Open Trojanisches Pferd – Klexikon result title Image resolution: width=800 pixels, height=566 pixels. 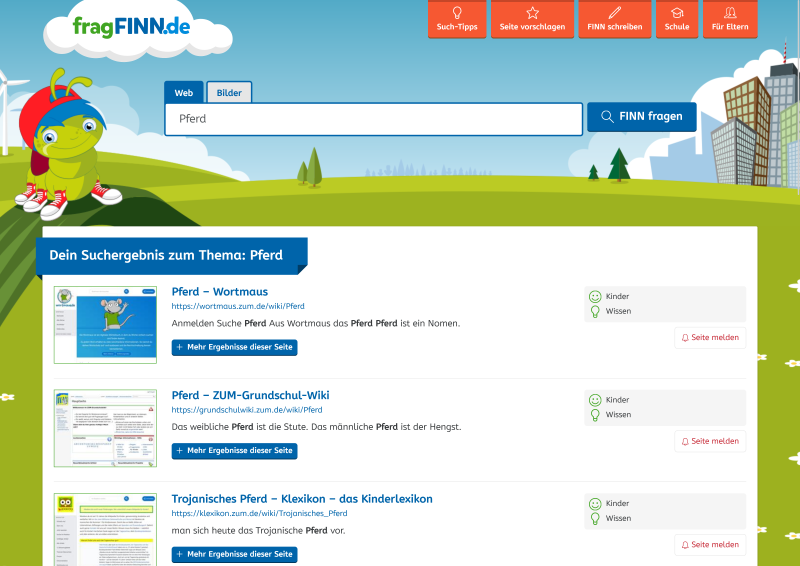pyautogui.click(x=302, y=499)
